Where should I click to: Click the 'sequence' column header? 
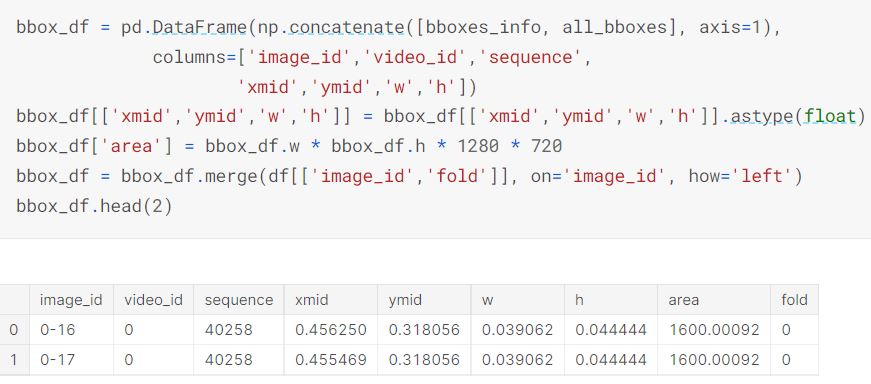[x=239, y=300]
